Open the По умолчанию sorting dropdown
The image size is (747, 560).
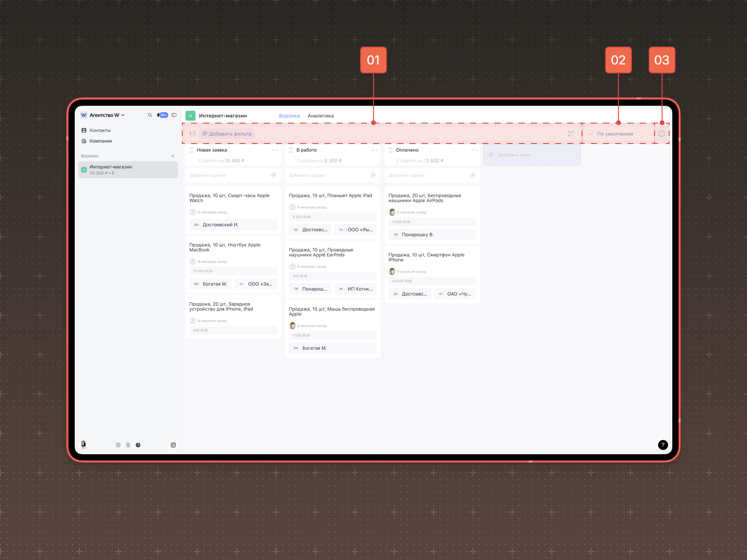point(615,134)
